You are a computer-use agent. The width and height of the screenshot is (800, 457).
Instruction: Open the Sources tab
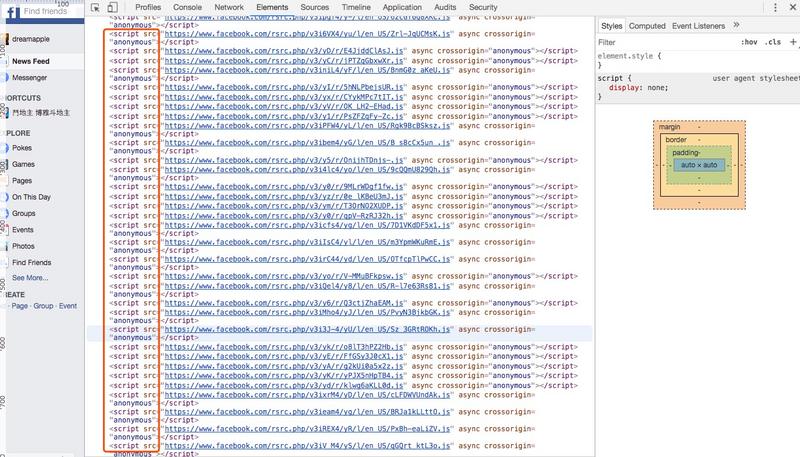click(x=314, y=7)
